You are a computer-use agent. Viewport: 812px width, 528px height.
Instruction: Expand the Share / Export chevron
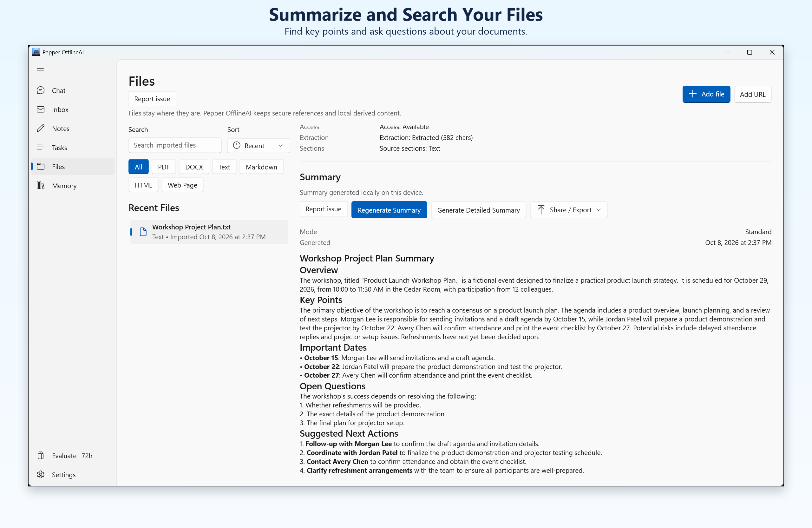pyautogui.click(x=599, y=209)
